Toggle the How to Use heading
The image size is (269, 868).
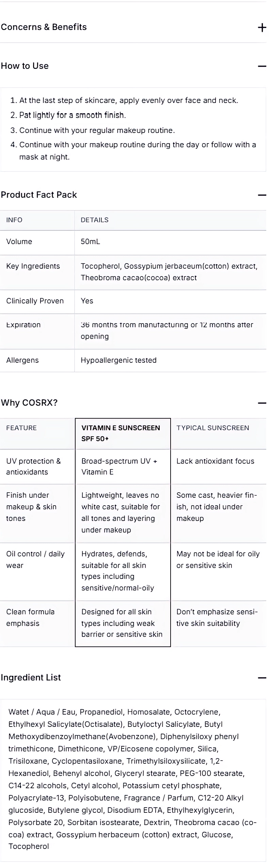(x=25, y=66)
